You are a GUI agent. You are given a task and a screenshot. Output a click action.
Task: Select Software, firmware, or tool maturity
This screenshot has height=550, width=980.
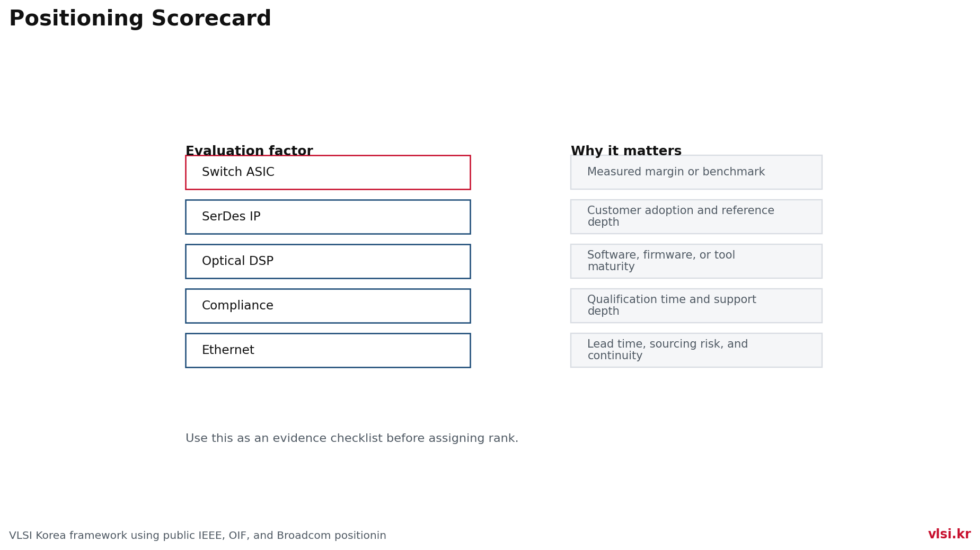696,261
